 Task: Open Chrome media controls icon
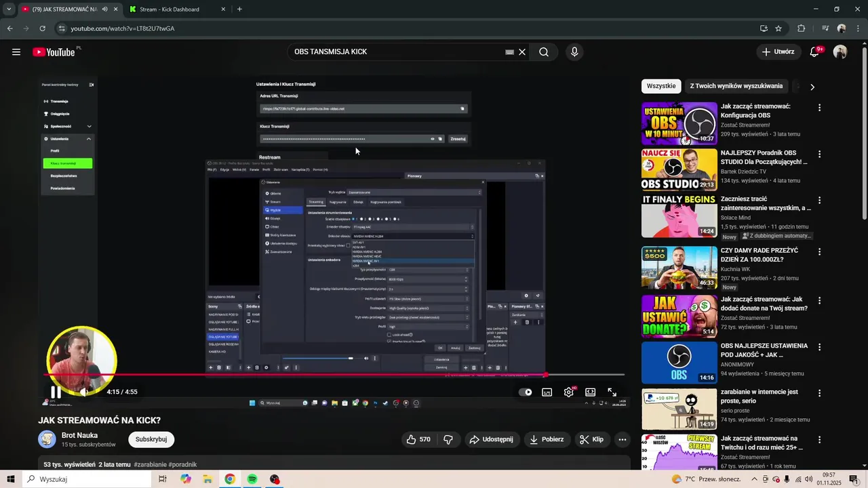[825, 28]
